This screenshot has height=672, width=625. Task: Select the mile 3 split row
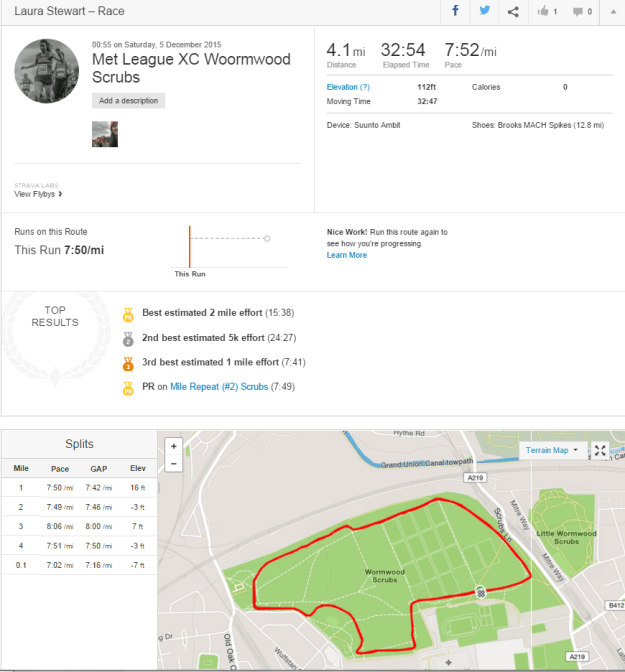click(79, 525)
